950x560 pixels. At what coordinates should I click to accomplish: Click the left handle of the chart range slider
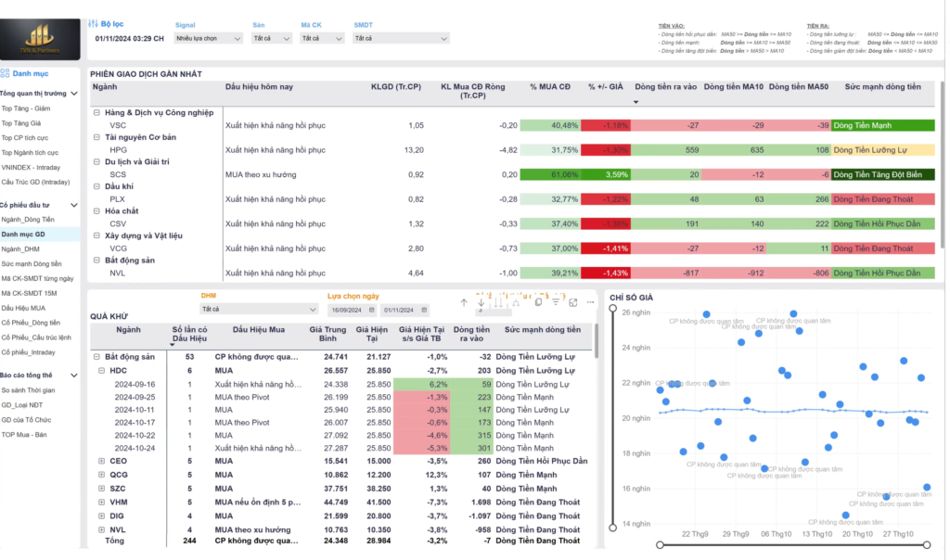(660, 544)
